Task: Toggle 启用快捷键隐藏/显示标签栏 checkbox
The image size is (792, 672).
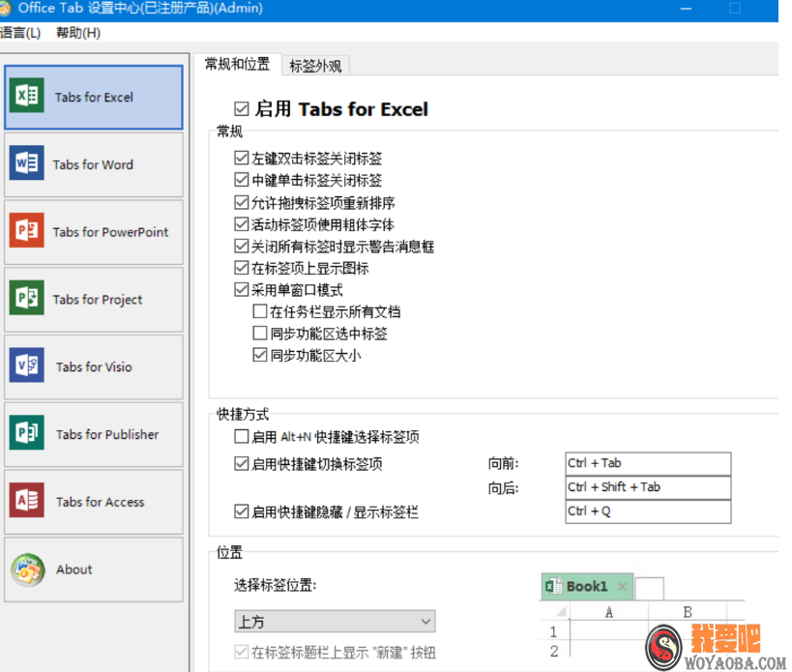Action: coord(242,511)
